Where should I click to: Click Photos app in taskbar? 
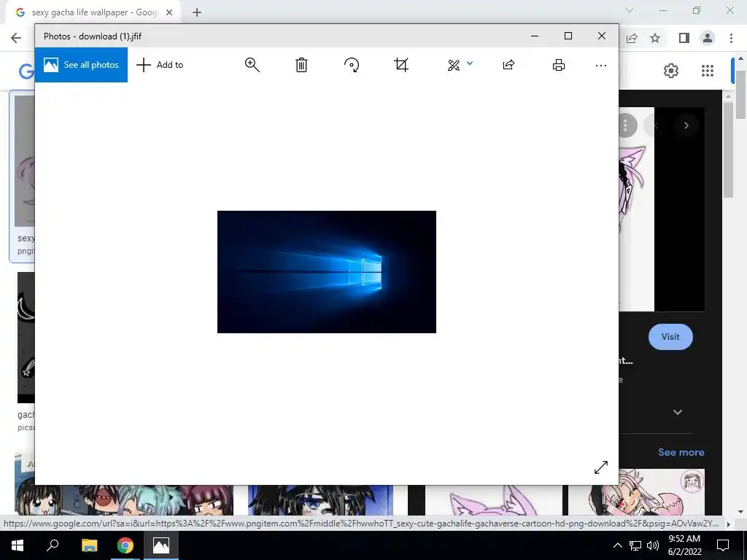[x=161, y=545]
